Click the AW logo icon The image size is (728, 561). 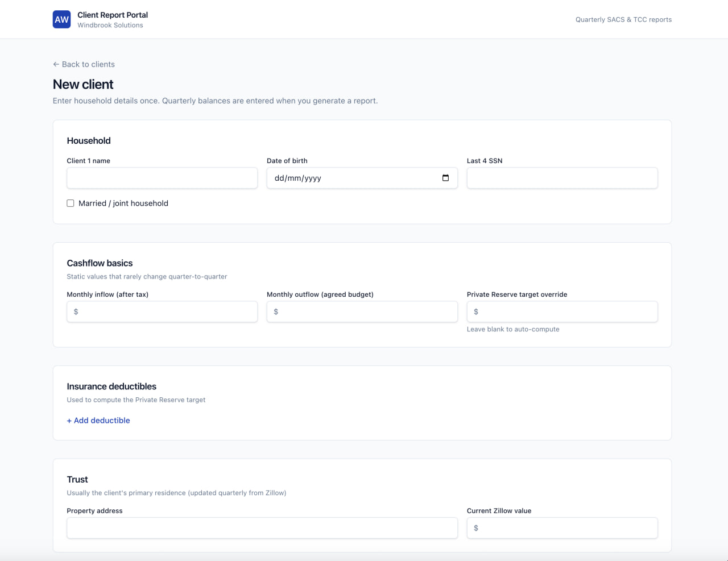tap(61, 19)
